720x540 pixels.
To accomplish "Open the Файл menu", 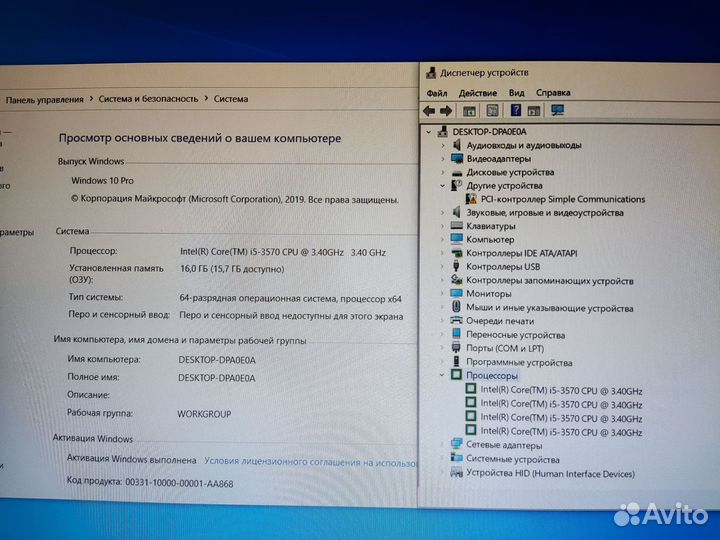I will pos(437,93).
